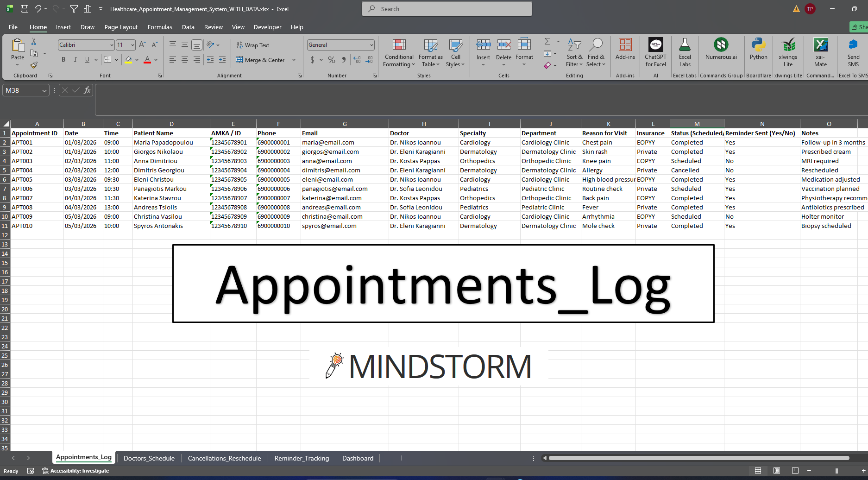Open Conditional Formatting menu
The width and height of the screenshot is (868, 480).
[x=399, y=52]
